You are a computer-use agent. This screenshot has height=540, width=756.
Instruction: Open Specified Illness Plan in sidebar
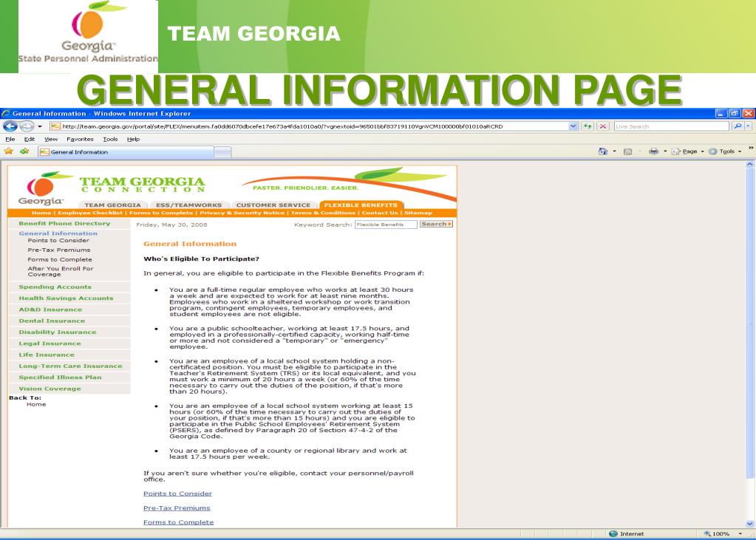pyautogui.click(x=61, y=377)
